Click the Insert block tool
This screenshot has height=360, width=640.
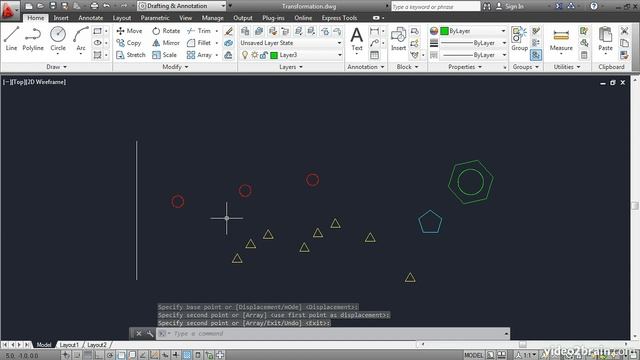pyautogui.click(x=398, y=39)
